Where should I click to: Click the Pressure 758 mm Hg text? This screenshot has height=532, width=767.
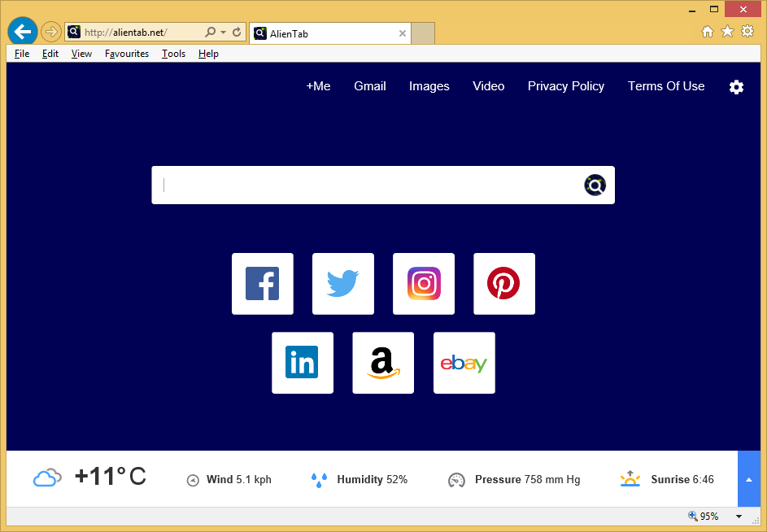527,480
